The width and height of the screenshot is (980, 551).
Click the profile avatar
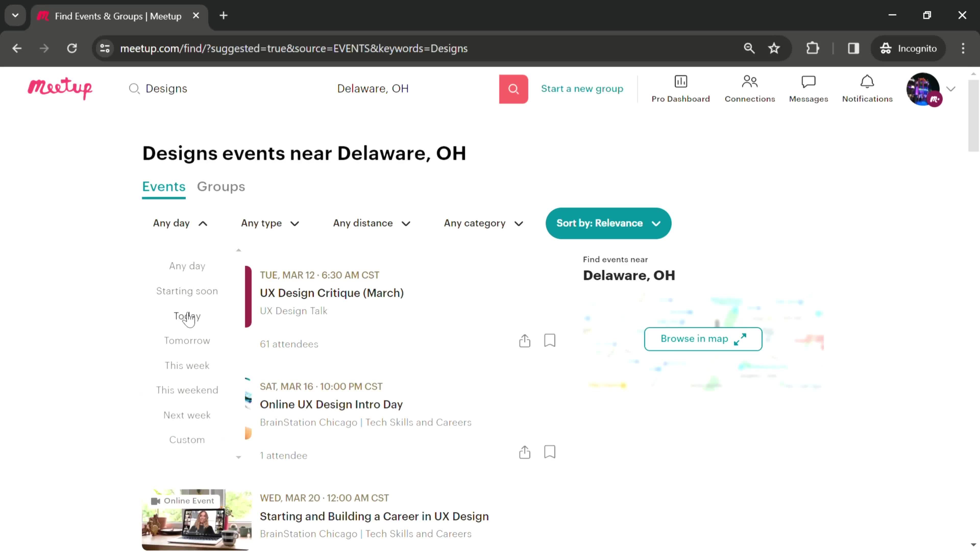[x=923, y=89]
